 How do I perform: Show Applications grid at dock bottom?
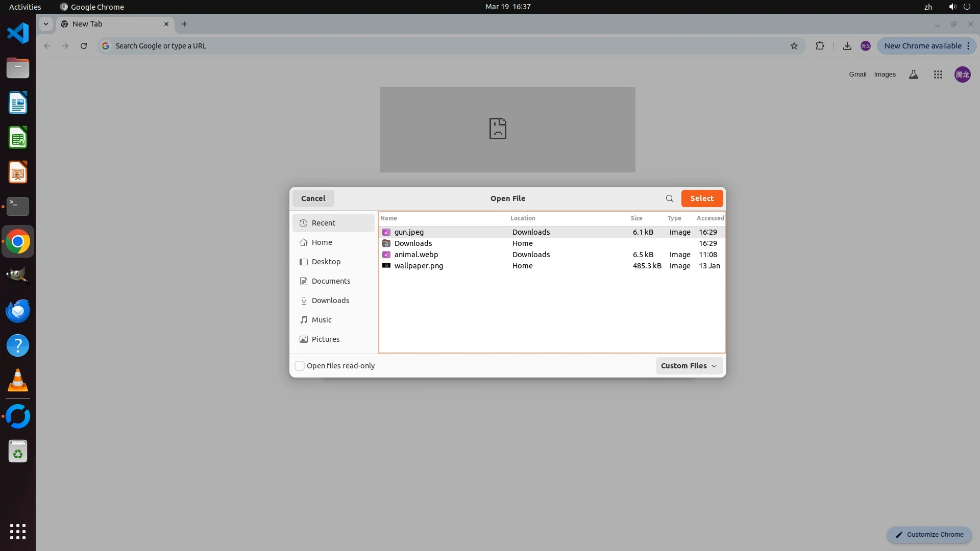click(18, 531)
